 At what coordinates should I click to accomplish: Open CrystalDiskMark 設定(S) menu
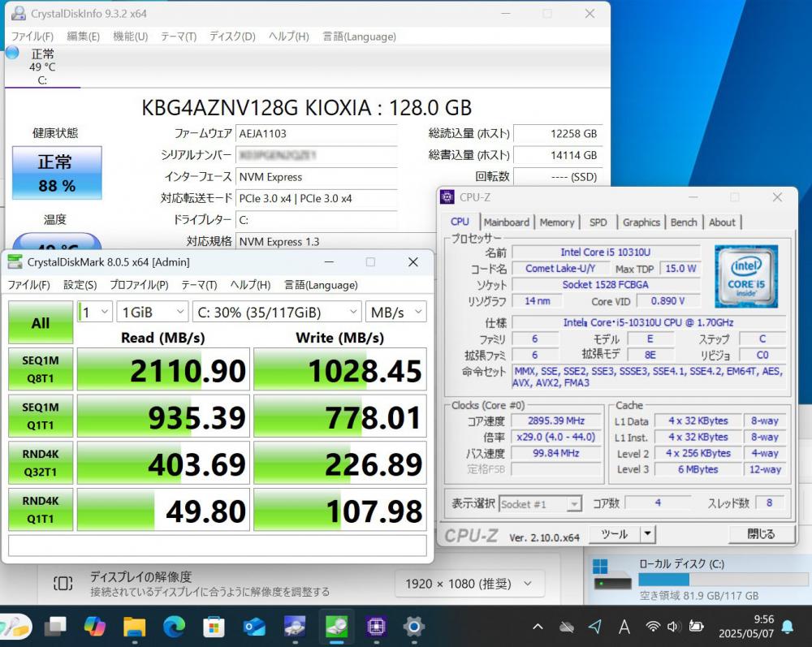[80, 285]
